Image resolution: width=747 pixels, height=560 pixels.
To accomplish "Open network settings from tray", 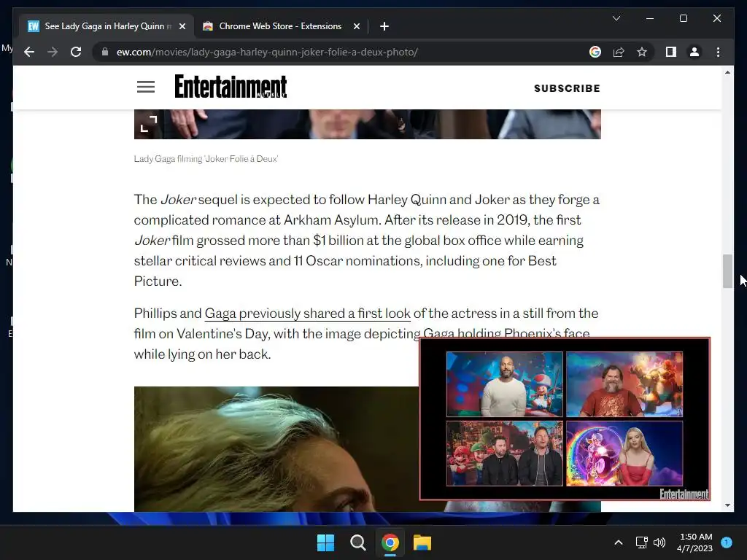I will 641,542.
